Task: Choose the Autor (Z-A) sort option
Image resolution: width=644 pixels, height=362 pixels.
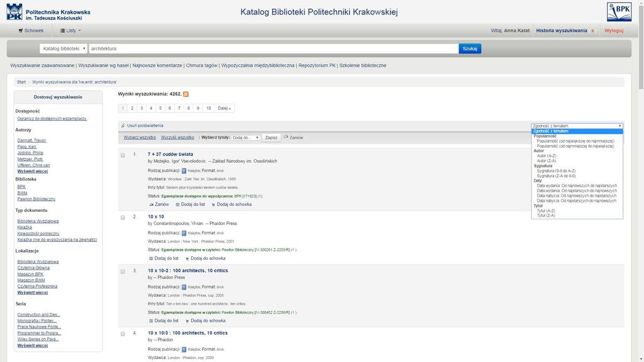Action: click(547, 161)
